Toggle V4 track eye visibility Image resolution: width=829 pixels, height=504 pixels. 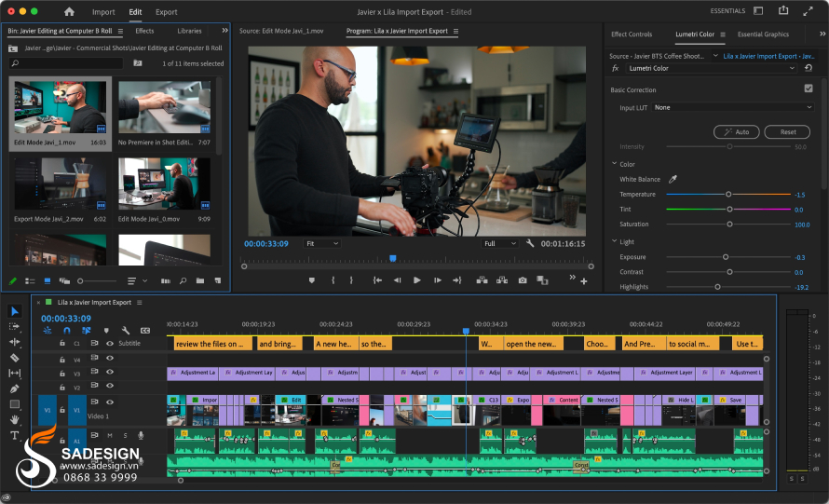pos(110,358)
